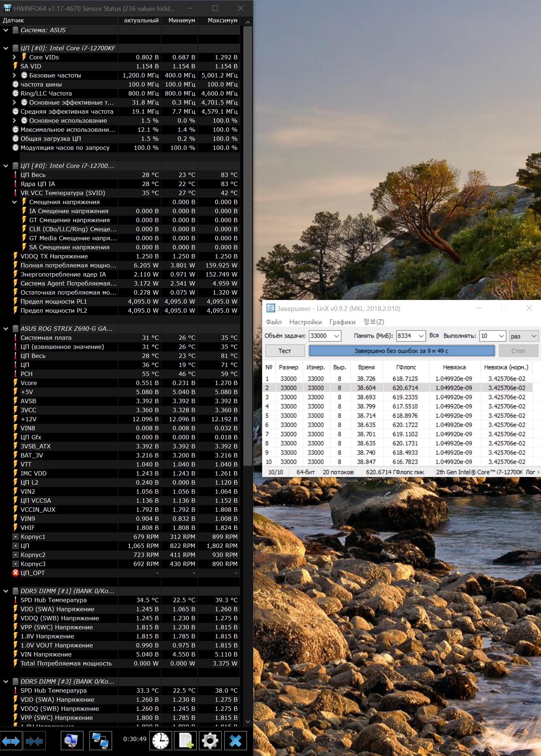This screenshot has height=756, width=541.
Task: Click the HWiNFO vertical scrollbar thumb
Action: pyautogui.click(x=248, y=246)
